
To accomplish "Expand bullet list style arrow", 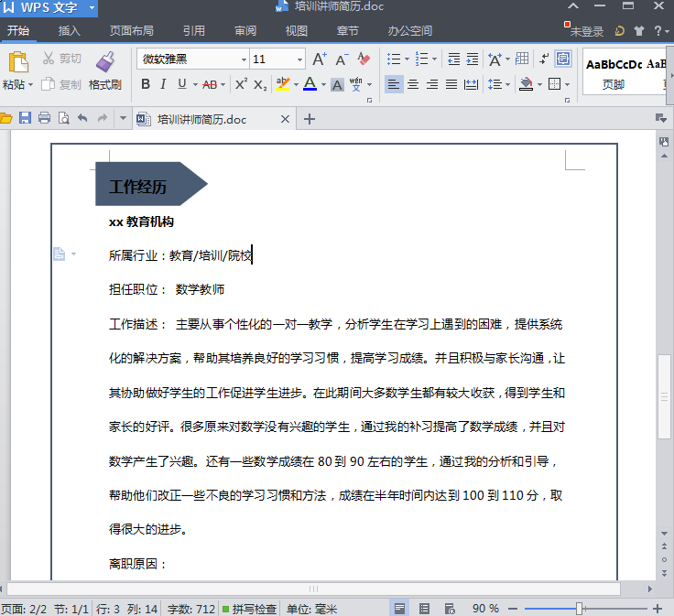I will coord(407,59).
